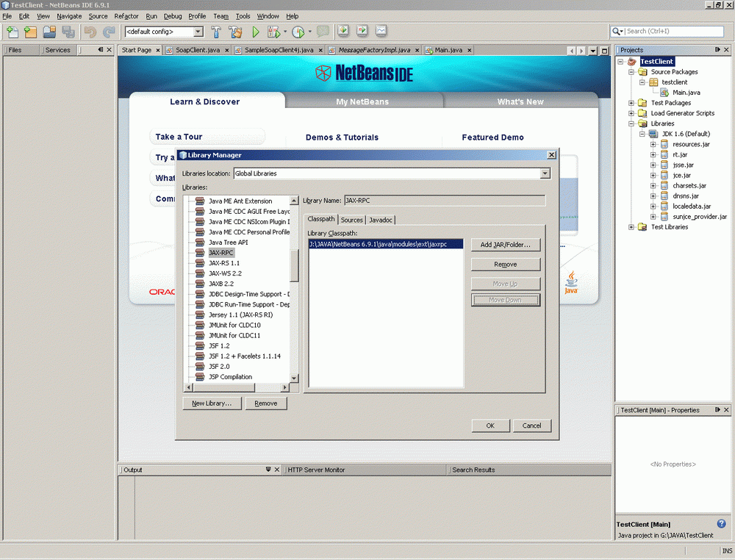
Task: Select Jersey 1.1 (JAX-RS RI) library
Action: [x=240, y=315]
